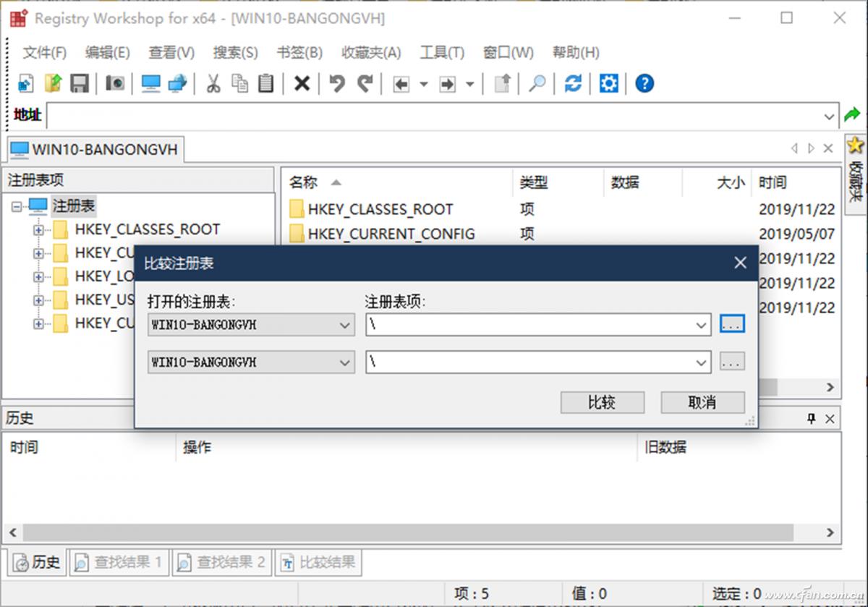This screenshot has width=868, height=607.
Task: Click the 取消 button in the dialog
Action: (702, 402)
